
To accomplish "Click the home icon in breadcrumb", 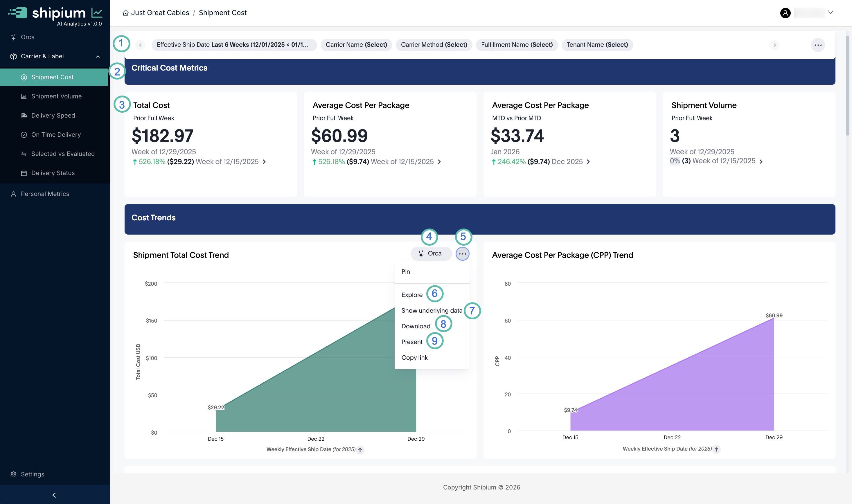I will pos(125,13).
